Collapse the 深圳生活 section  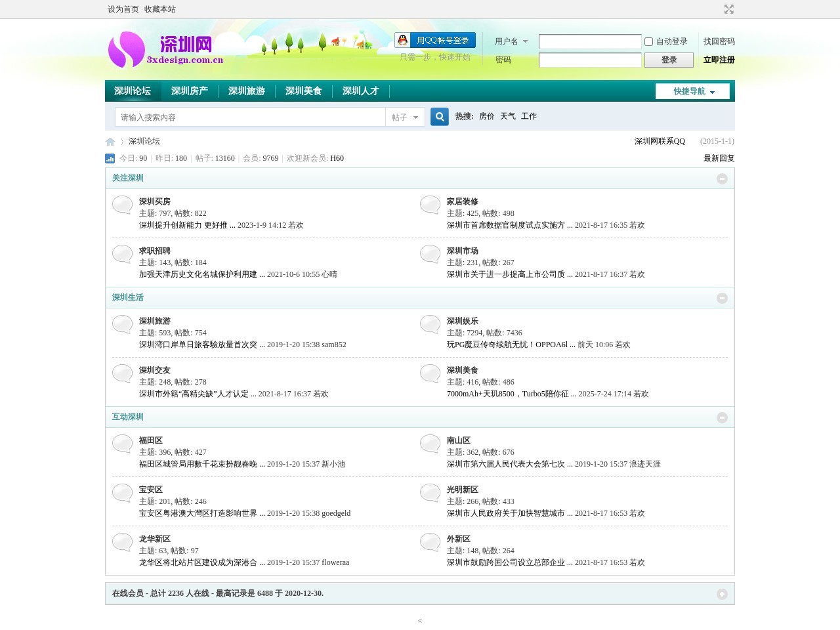722,298
